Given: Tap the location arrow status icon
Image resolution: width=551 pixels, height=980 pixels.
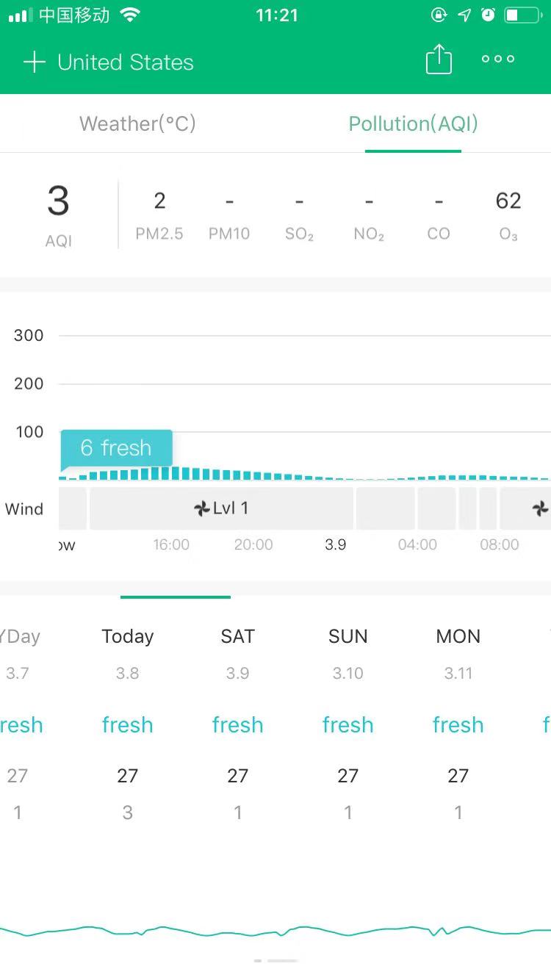Looking at the screenshot, I should 464,15.
